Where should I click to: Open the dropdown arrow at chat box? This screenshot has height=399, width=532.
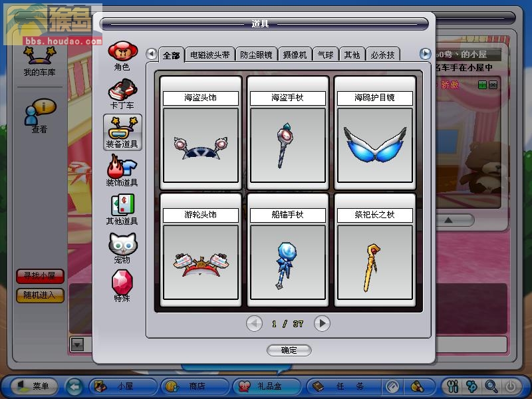click(x=77, y=345)
